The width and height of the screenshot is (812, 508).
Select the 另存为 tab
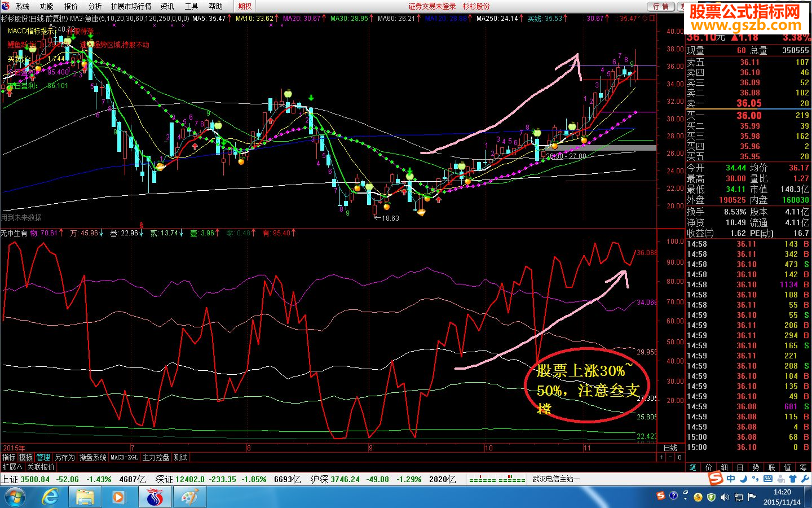pos(65,457)
